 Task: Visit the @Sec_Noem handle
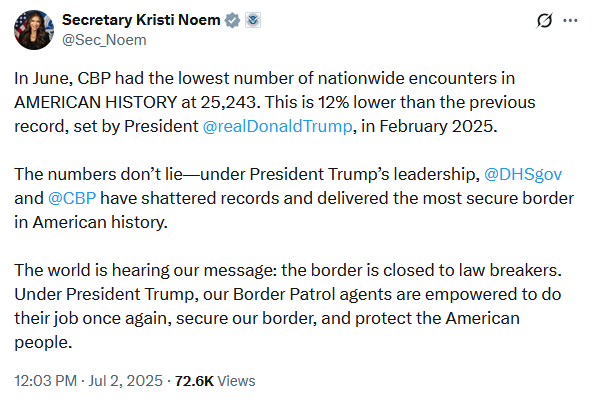[104, 40]
